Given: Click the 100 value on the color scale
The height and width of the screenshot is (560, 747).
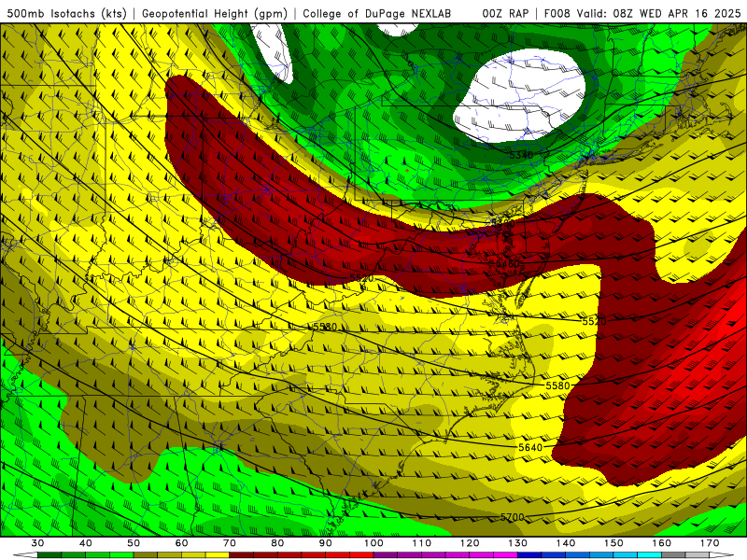Looking at the screenshot, I should pyautogui.click(x=373, y=543).
